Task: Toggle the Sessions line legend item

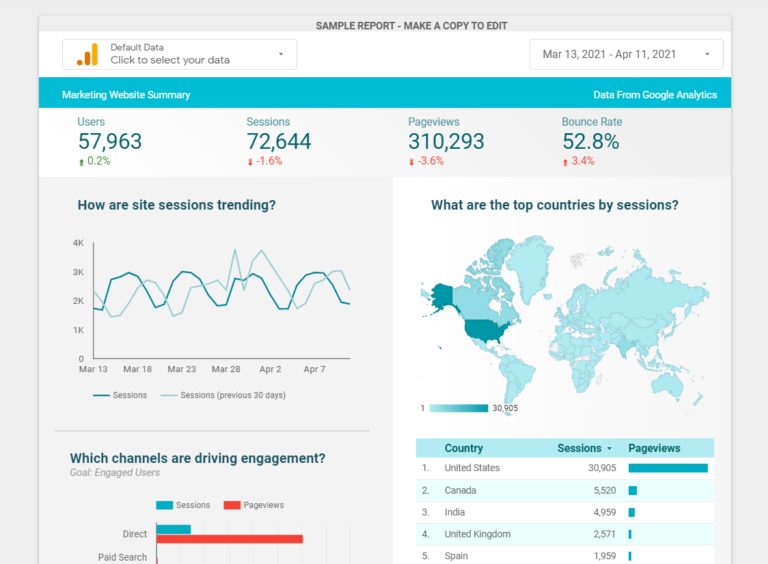Action: point(120,395)
